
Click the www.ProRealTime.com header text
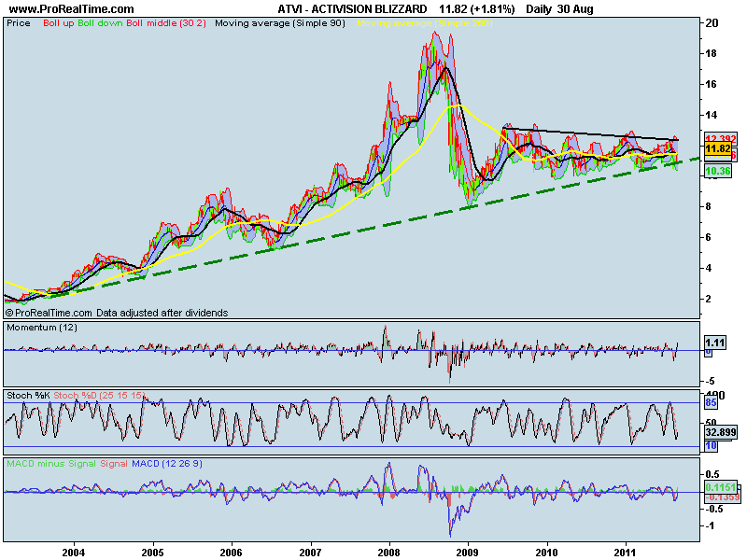click(72, 9)
